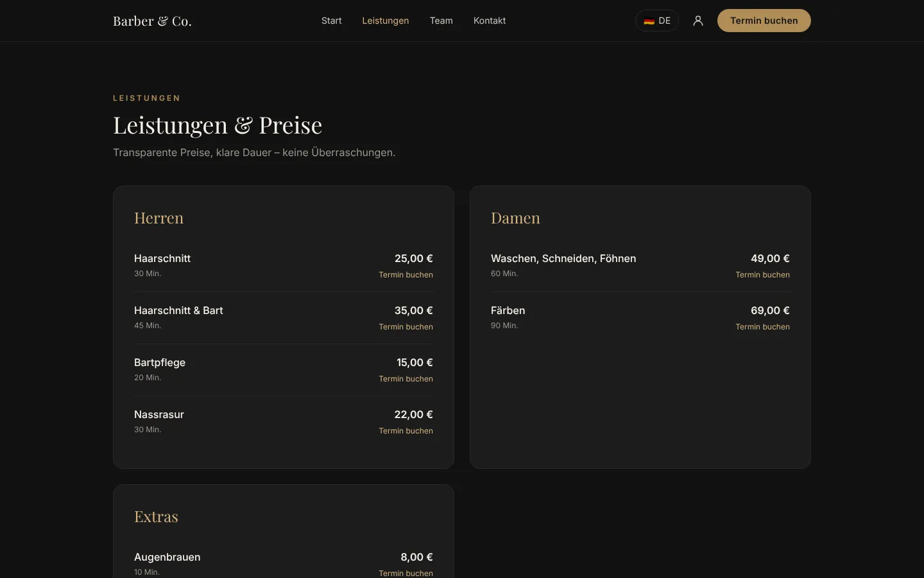924x578 pixels.
Task: Click the 8,00 € price
Action: click(417, 557)
